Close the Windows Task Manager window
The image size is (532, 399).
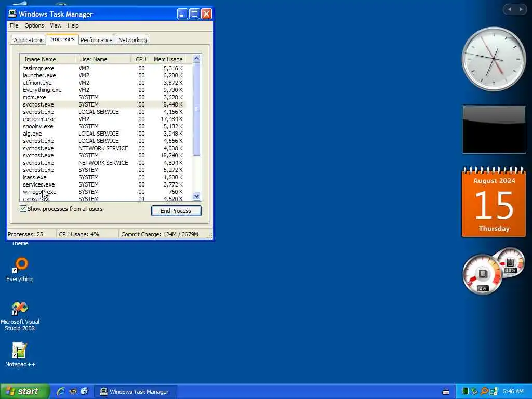(206, 14)
